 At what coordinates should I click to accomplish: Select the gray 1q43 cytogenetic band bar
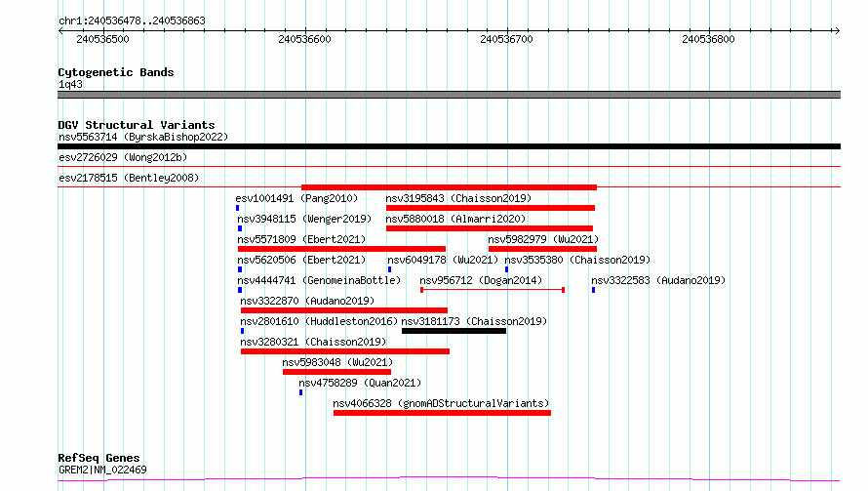point(449,95)
